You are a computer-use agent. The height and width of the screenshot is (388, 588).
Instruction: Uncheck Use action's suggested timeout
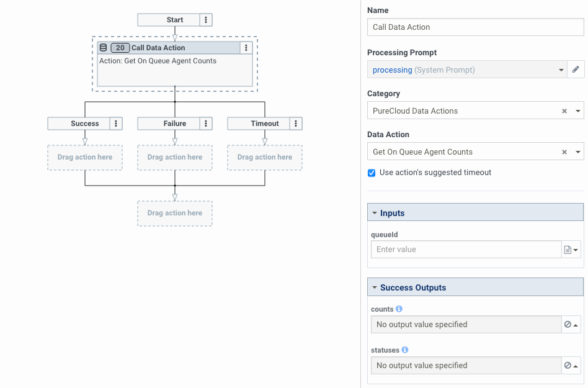point(372,173)
